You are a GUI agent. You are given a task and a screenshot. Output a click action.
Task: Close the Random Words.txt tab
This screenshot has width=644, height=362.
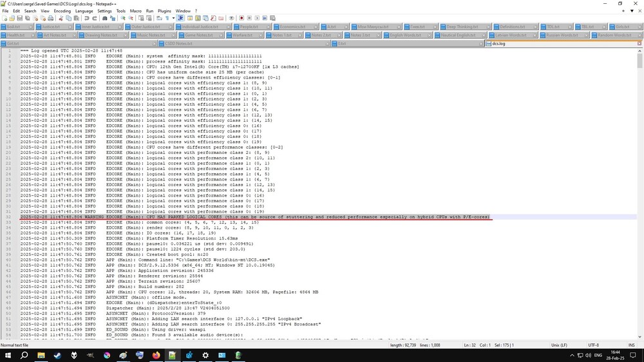coord(639,35)
